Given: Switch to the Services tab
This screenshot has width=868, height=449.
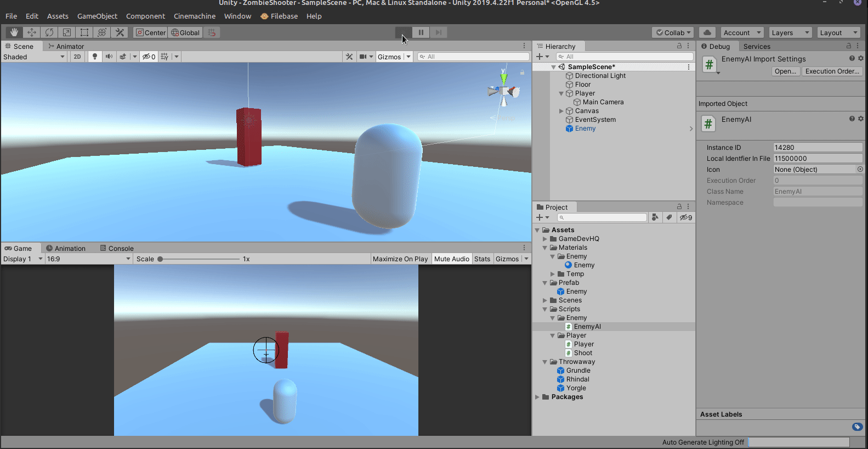Looking at the screenshot, I should click(x=757, y=46).
